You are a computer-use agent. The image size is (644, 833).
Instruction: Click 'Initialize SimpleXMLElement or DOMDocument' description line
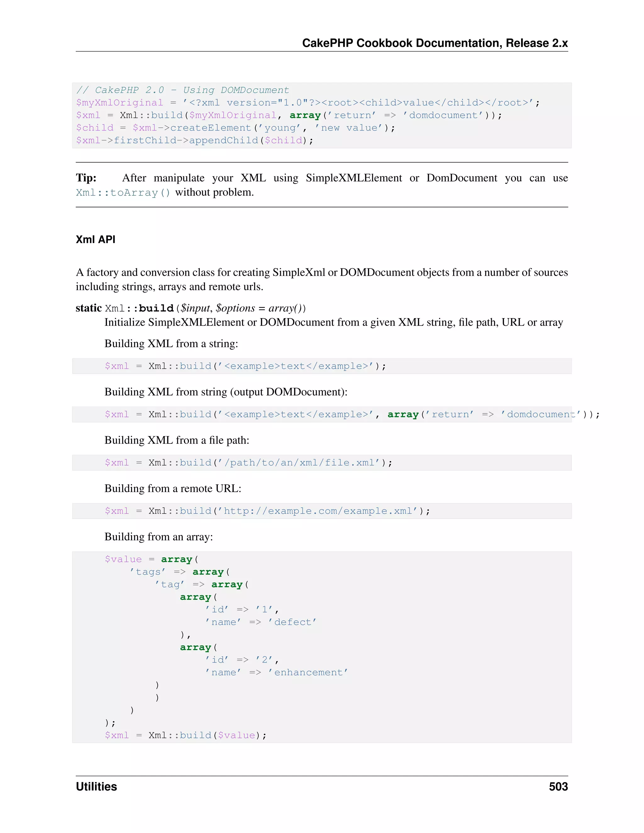point(334,323)
